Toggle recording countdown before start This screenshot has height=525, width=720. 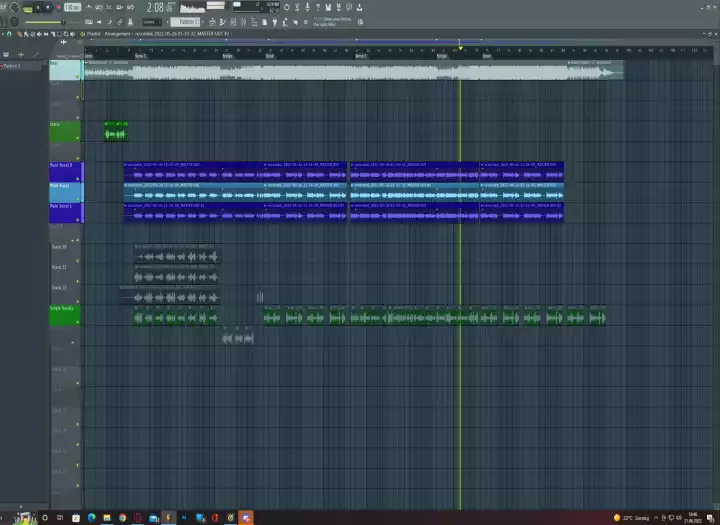coord(109,7)
